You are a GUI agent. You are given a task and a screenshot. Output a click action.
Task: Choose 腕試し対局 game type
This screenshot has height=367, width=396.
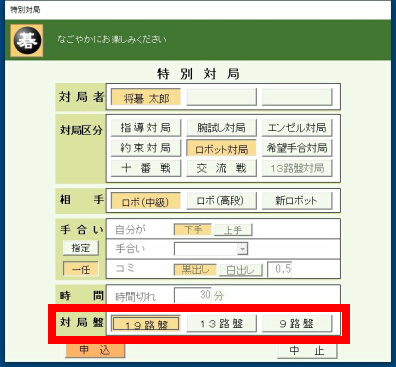[221, 128]
